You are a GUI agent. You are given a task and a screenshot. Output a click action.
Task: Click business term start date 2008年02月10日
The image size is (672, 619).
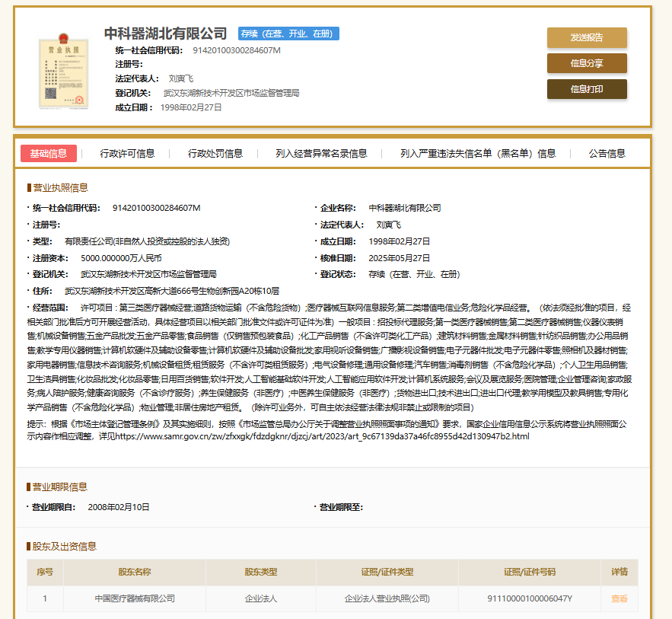tap(119, 507)
